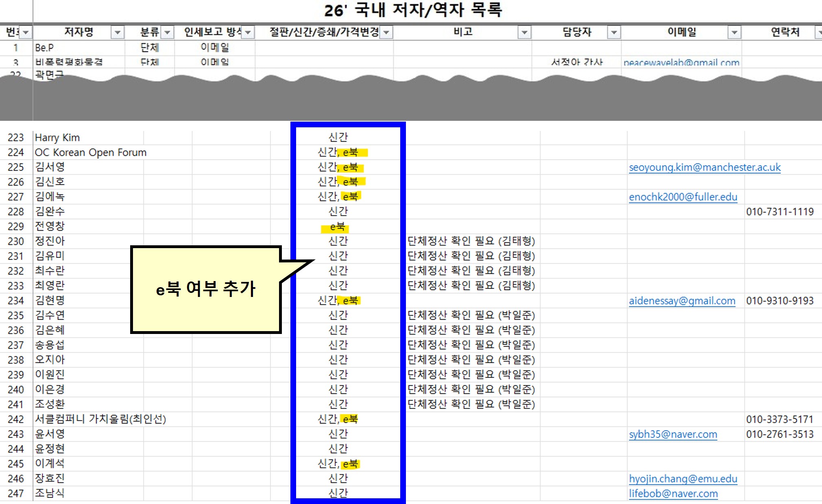
Task: Open the 담당자 column filter dropdown
Action: coord(614,32)
